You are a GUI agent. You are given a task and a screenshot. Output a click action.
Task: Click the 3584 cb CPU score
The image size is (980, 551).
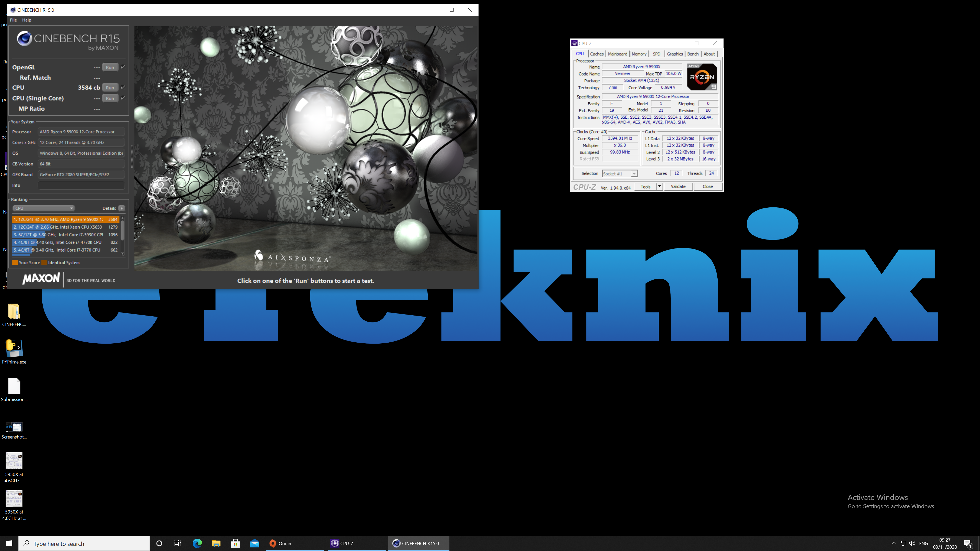coord(89,87)
